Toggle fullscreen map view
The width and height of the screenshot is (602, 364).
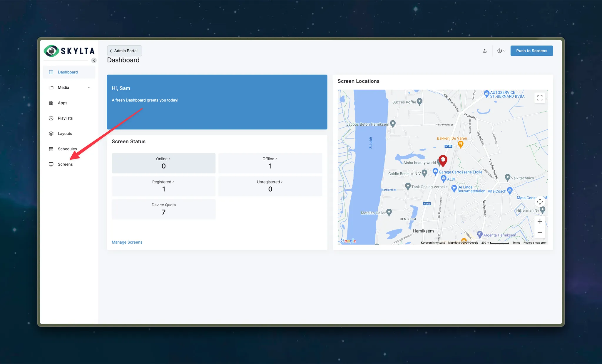point(540,98)
